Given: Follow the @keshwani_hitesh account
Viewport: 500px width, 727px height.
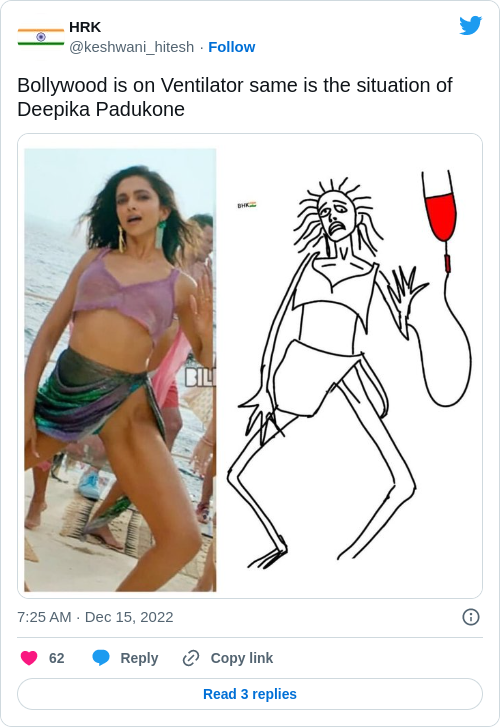Looking at the screenshot, I should (x=231, y=47).
